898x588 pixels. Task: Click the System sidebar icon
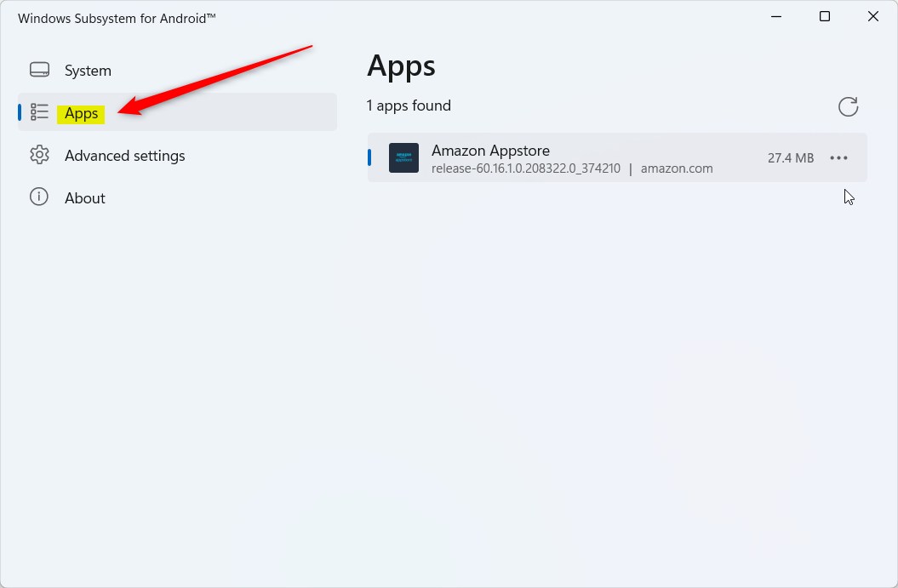coord(38,70)
